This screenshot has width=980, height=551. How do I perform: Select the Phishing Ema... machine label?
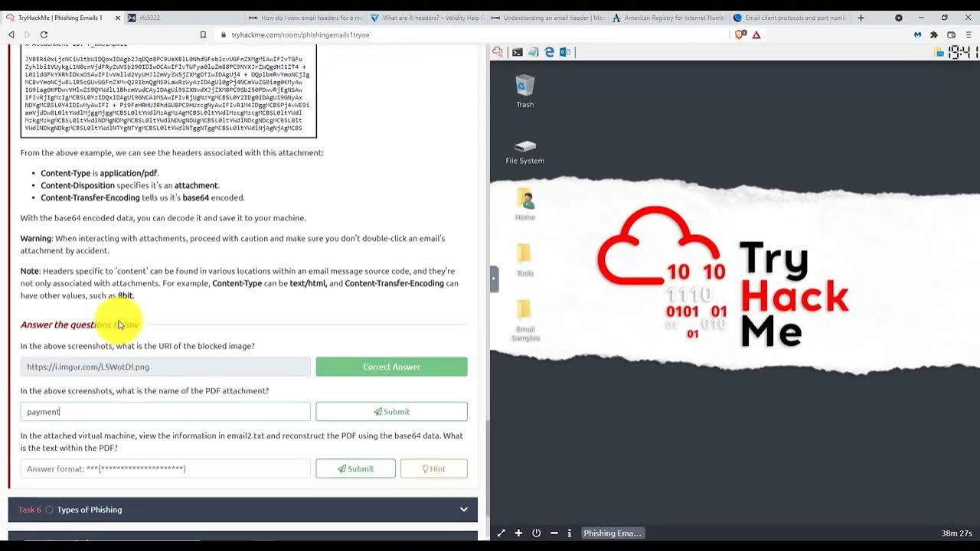612,533
